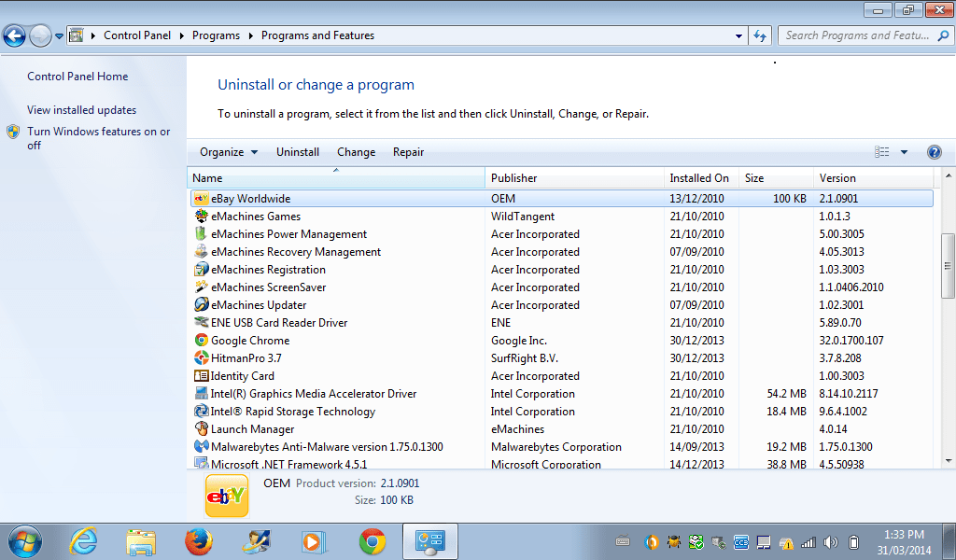This screenshot has width=956, height=560.
Task: Click the Launch Manager icon
Action: point(202,428)
